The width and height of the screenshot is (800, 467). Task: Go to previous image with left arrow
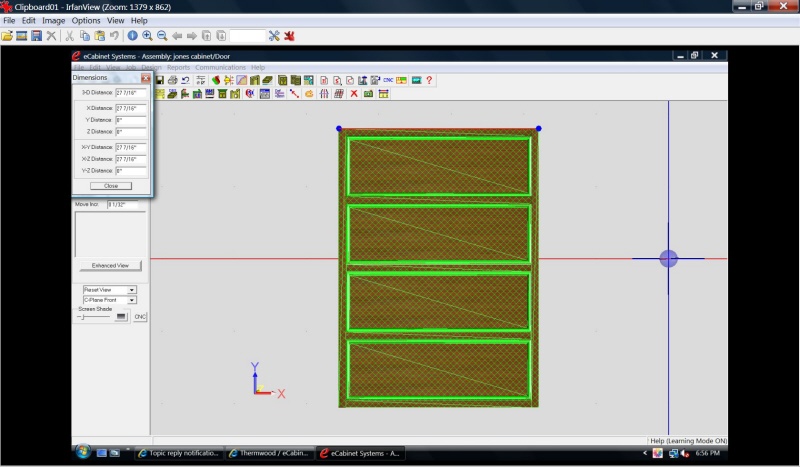177,36
